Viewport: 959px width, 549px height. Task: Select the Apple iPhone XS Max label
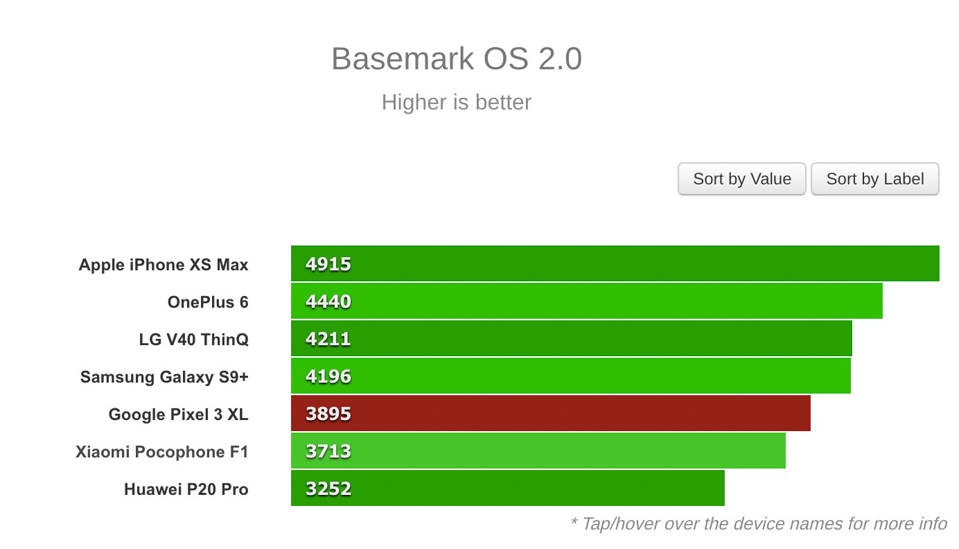[x=163, y=265]
